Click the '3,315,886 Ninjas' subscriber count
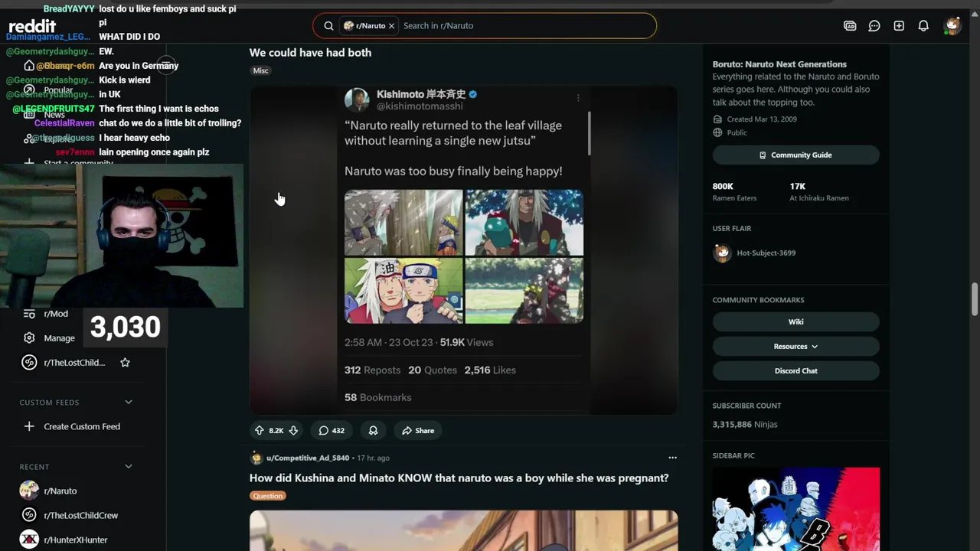Image resolution: width=980 pixels, height=551 pixels. click(x=745, y=425)
